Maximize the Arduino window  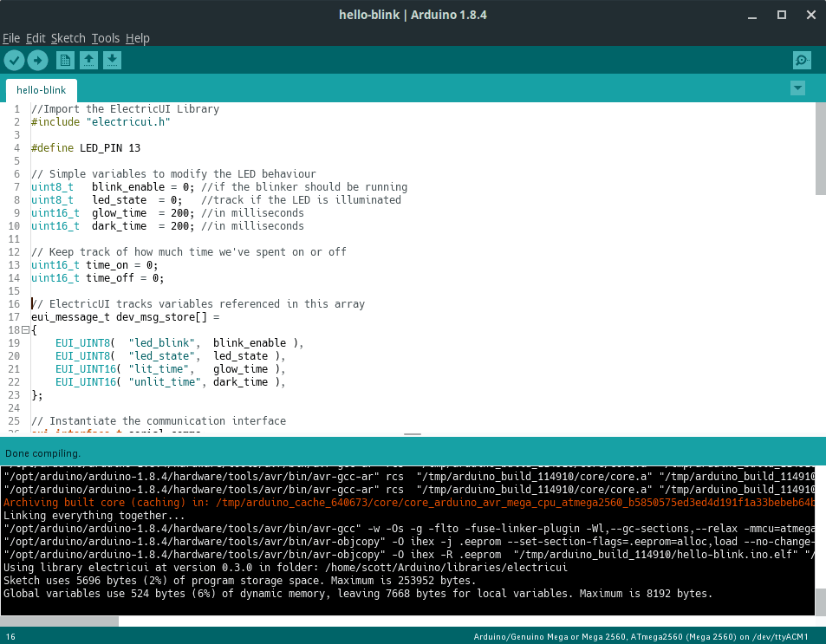click(x=781, y=15)
